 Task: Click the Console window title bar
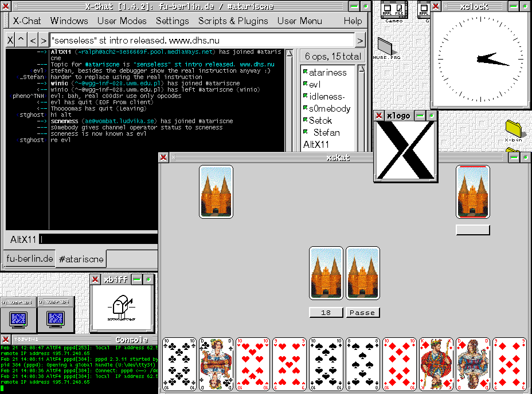(85, 340)
